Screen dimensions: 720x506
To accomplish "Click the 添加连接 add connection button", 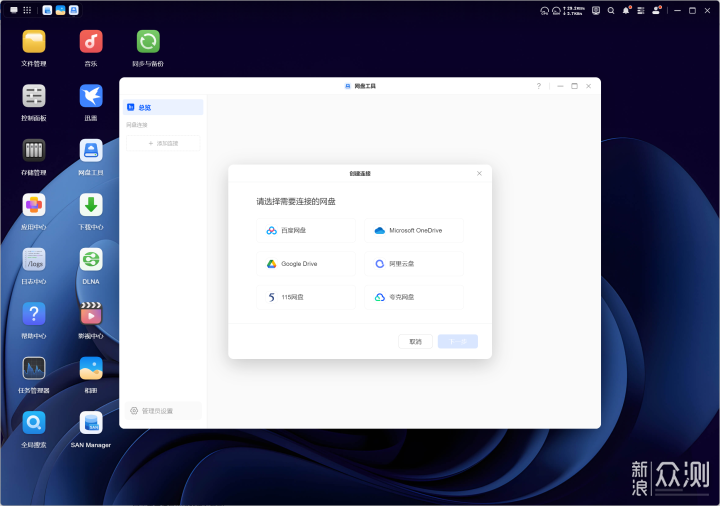I will [163, 143].
